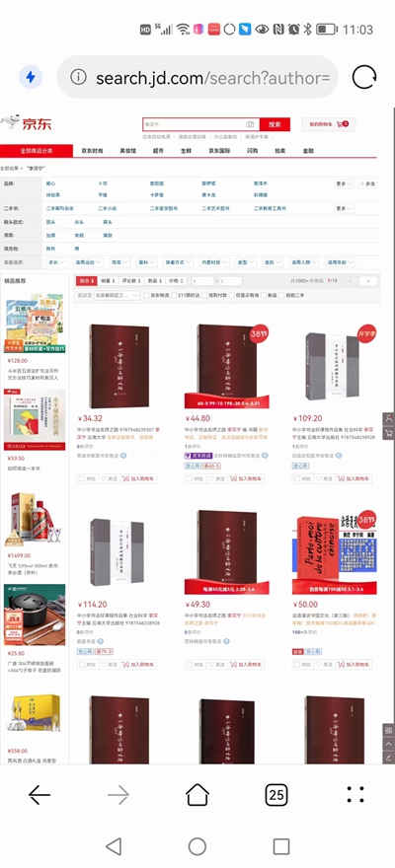Check the 京东物流 filter checkbox
Image resolution: width=395 pixels, height=868 pixels.
[147, 295]
